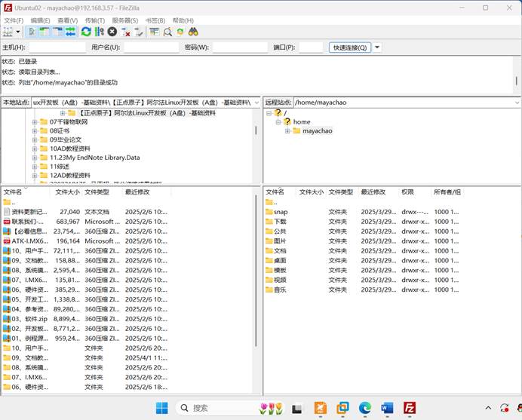Open the Windows Start button

click(162, 408)
